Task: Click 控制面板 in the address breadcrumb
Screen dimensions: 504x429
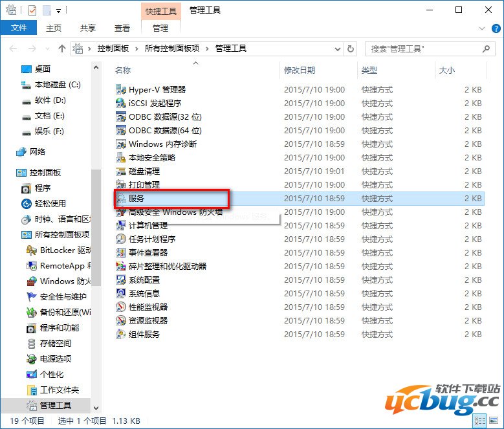Action: tap(113, 49)
